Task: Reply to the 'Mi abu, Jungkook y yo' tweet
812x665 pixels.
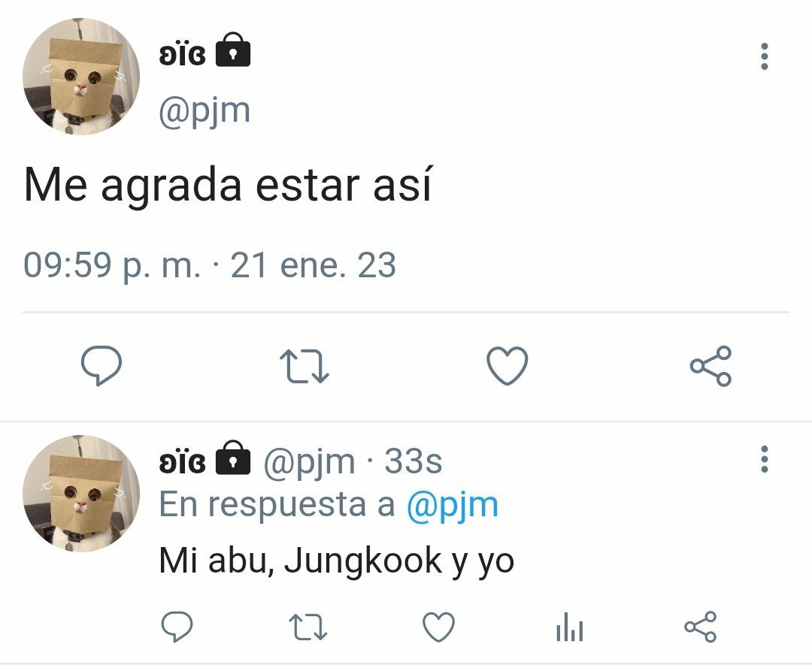Action: click(x=177, y=626)
